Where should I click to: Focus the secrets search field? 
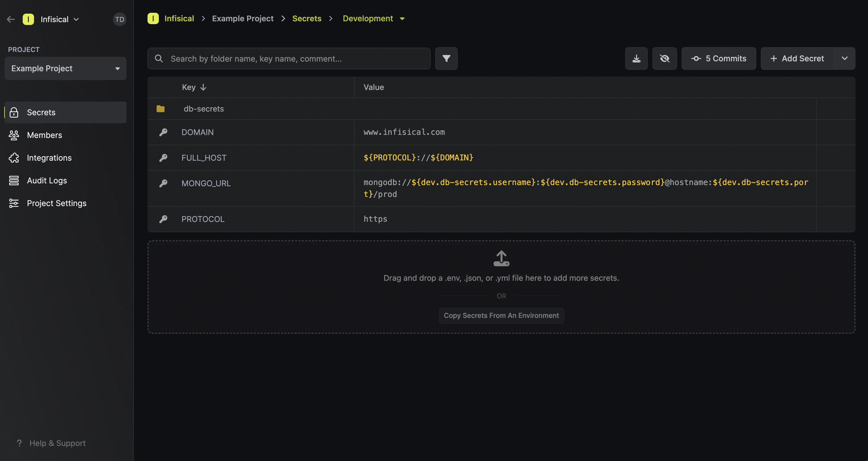(x=289, y=59)
